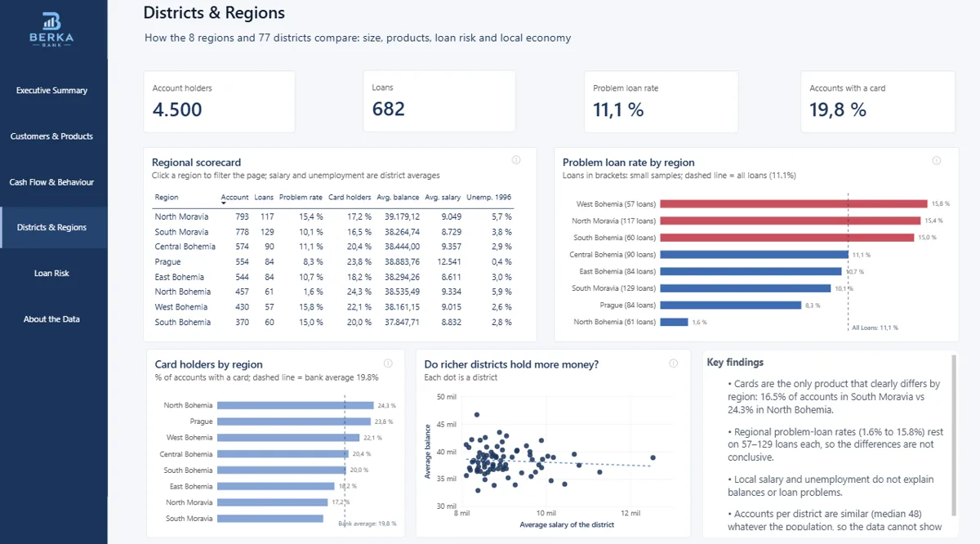Open info icon on Card holders by region
The height and width of the screenshot is (544, 980).
388,363
